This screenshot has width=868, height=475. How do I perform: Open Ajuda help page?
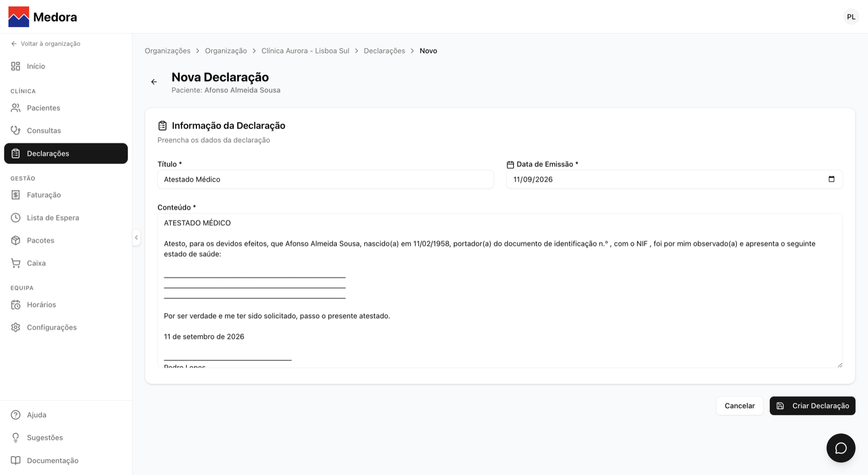pyautogui.click(x=66, y=415)
